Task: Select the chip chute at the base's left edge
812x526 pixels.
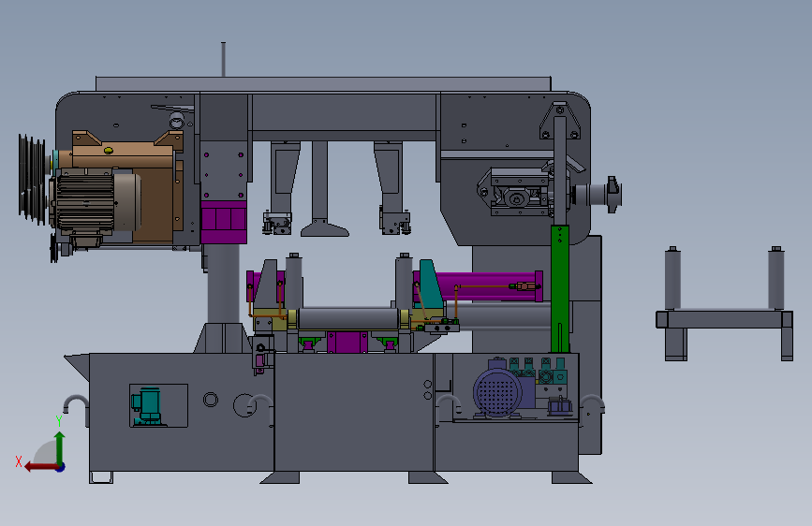Action: [77, 367]
